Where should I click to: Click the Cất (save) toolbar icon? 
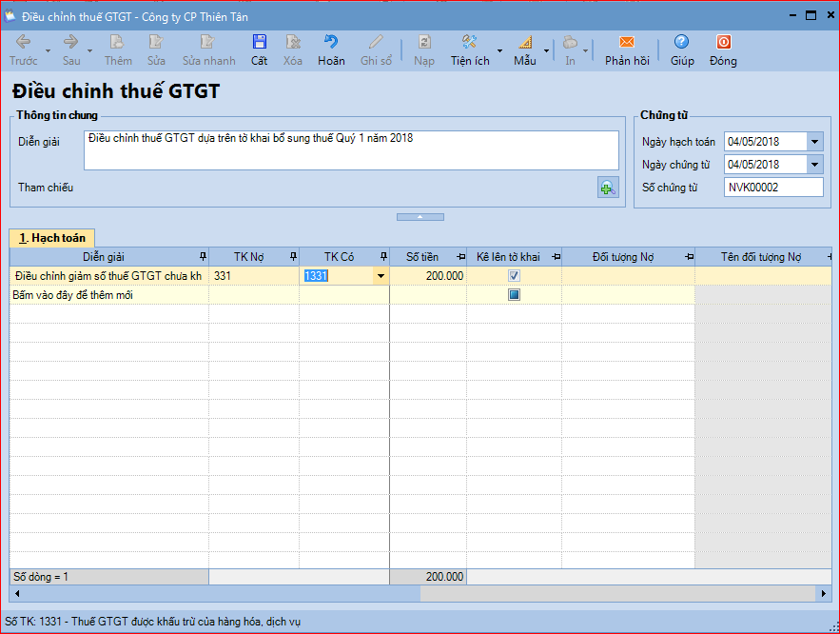[259, 50]
